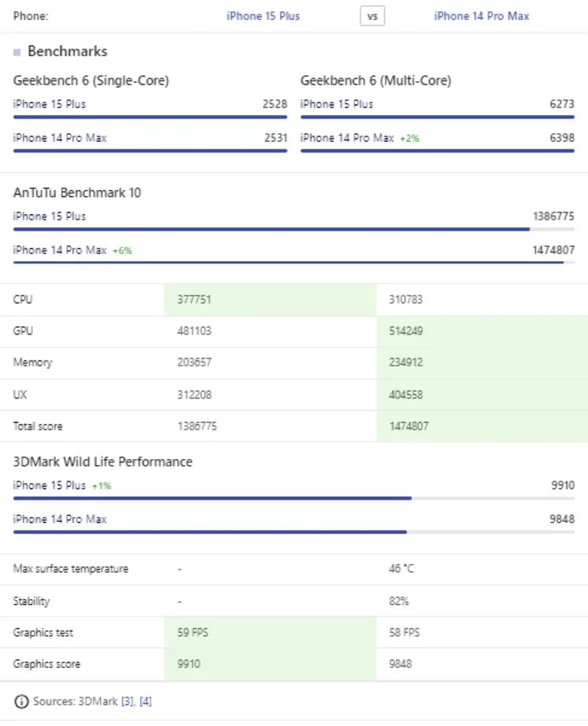Image resolution: width=588 pixels, height=726 pixels.
Task: Click the vs button between phones
Action: click(x=372, y=16)
